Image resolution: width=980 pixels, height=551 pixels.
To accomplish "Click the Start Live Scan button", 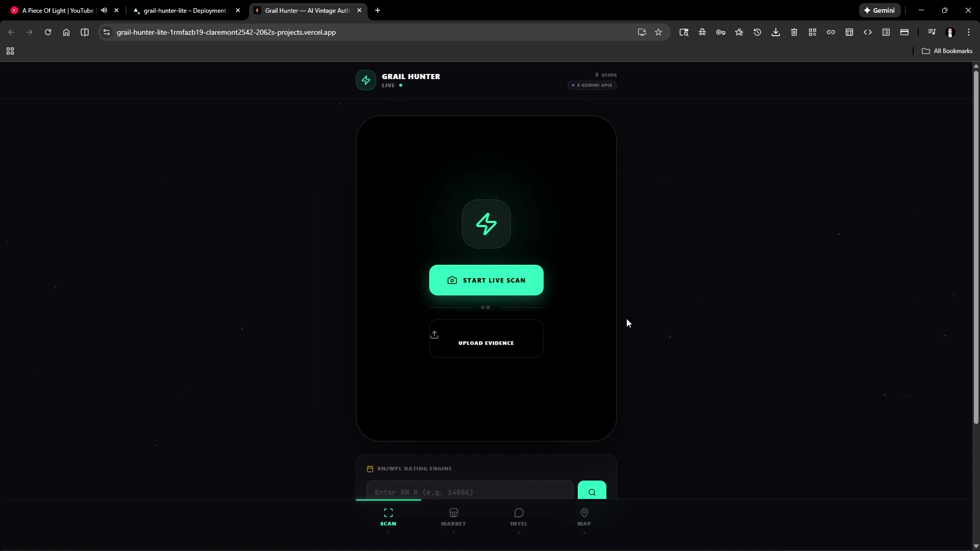I will (x=486, y=280).
